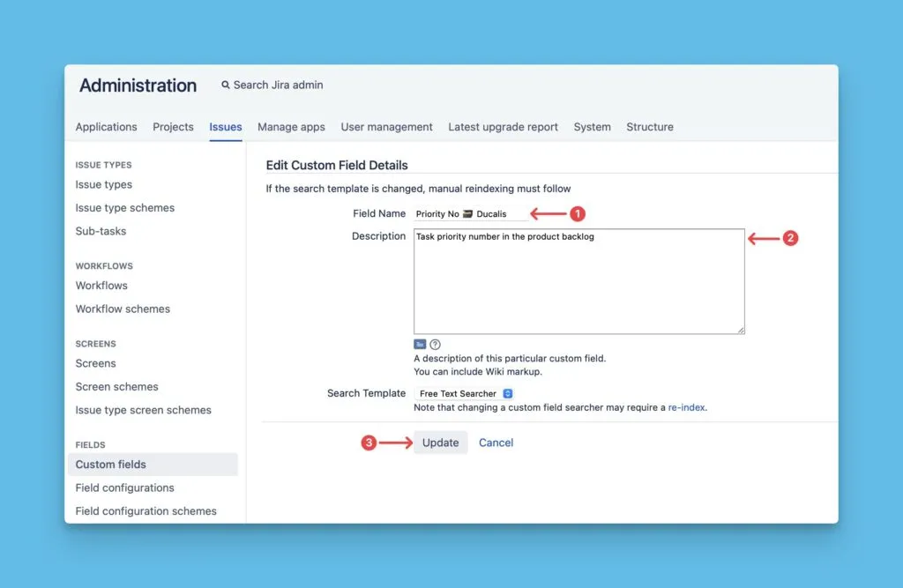
Task: Click into the Field Name input
Action: click(471, 214)
